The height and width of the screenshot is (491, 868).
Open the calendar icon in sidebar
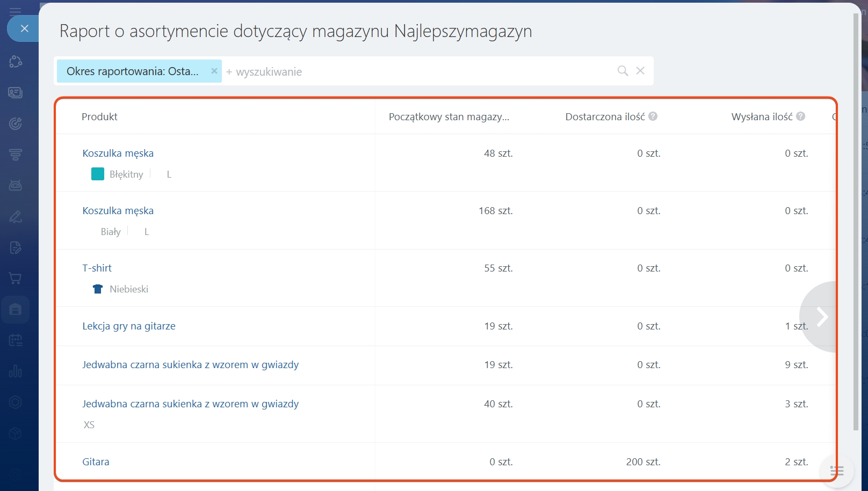click(16, 340)
